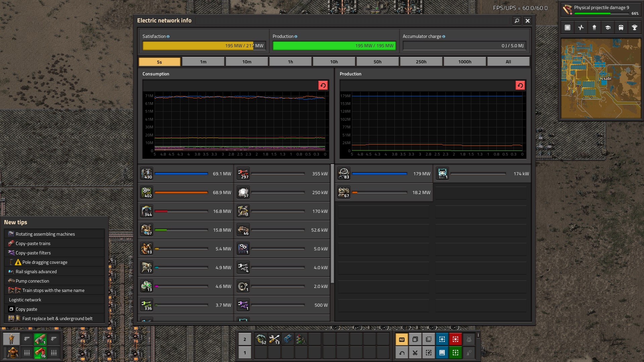Open tips and tricks graduation cap
The image size is (644, 362).
pyautogui.click(x=608, y=27)
